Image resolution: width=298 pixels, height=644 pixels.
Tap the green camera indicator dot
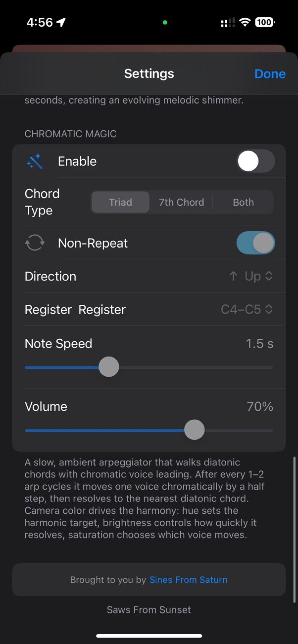[165, 22]
